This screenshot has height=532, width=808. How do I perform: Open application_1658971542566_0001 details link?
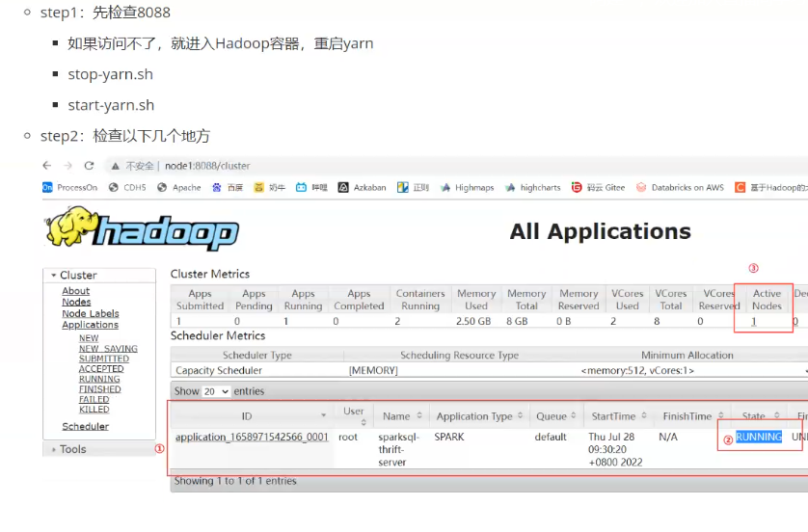[252, 437]
